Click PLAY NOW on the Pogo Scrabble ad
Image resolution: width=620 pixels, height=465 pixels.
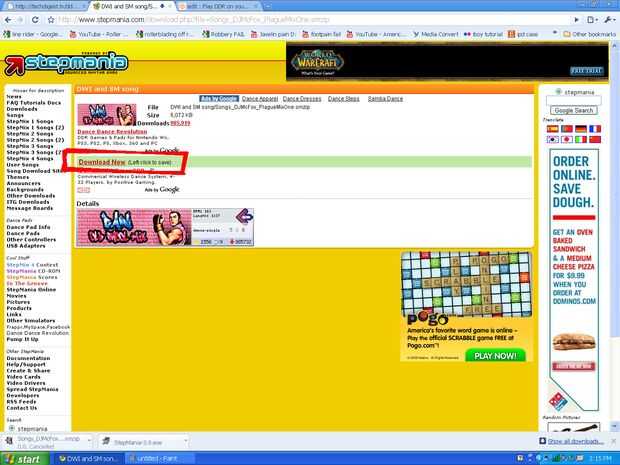point(495,356)
